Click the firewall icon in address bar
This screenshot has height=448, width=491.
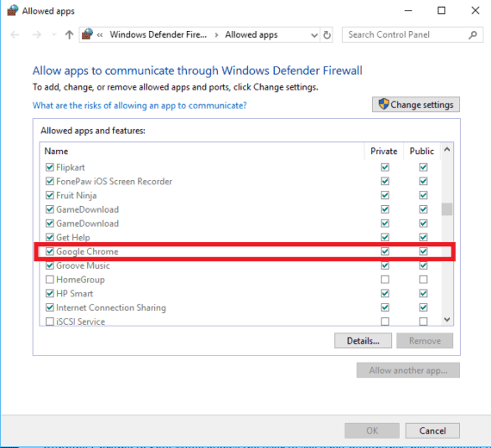(x=87, y=34)
